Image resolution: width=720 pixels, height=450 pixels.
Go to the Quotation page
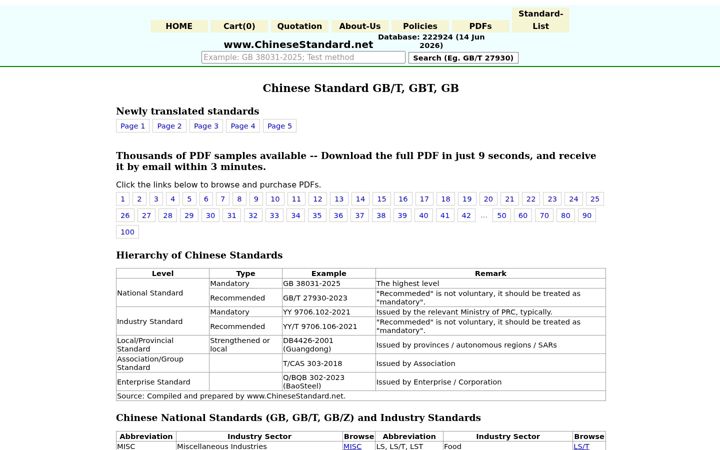299,26
